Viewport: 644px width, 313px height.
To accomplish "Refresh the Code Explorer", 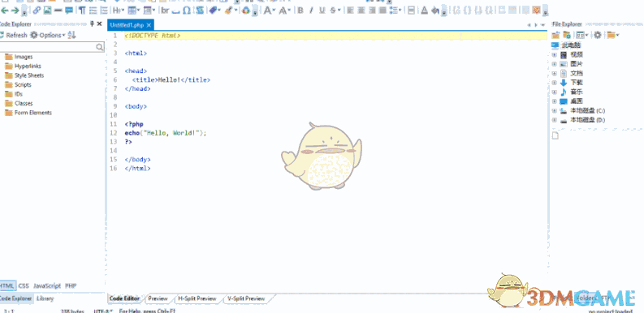I will [x=14, y=36].
